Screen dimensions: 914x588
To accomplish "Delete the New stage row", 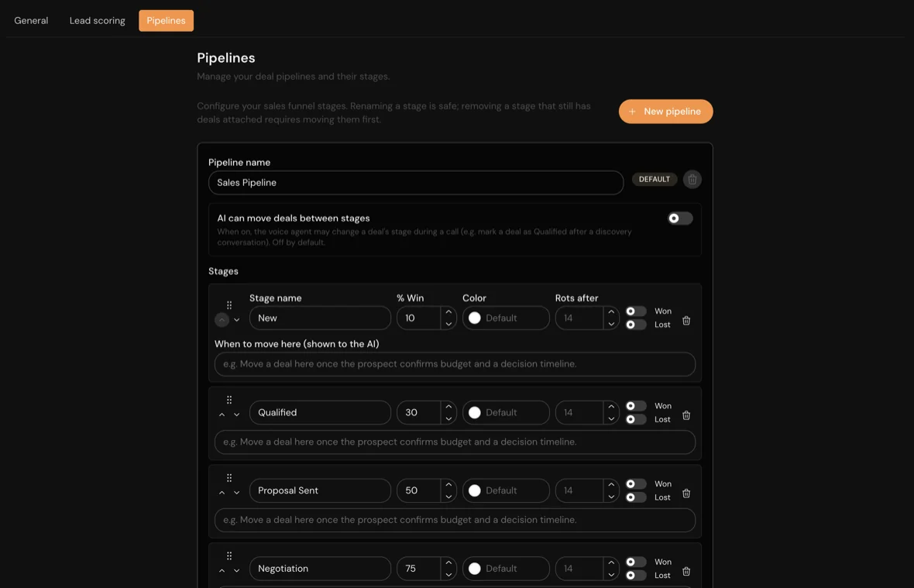I will click(x=686, y=321).
